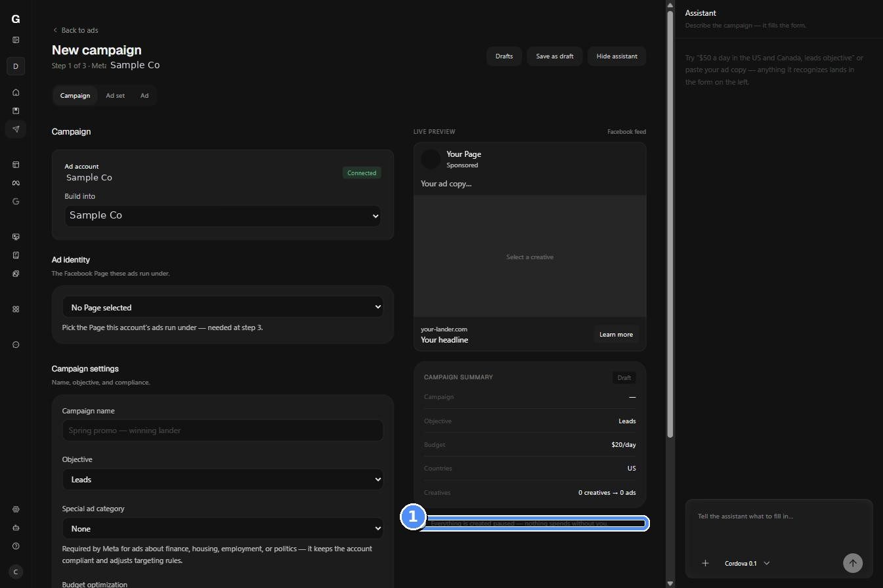Click the Your Page avatar in the preview
883x588 pixels.
(431, 159)
